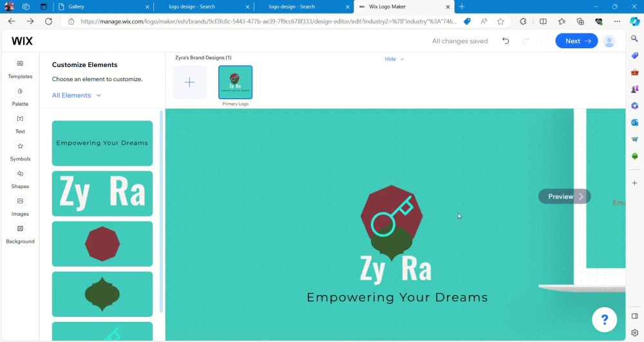Open split screen view icon
Screen dimensions: 644x342
coord(543,21)
